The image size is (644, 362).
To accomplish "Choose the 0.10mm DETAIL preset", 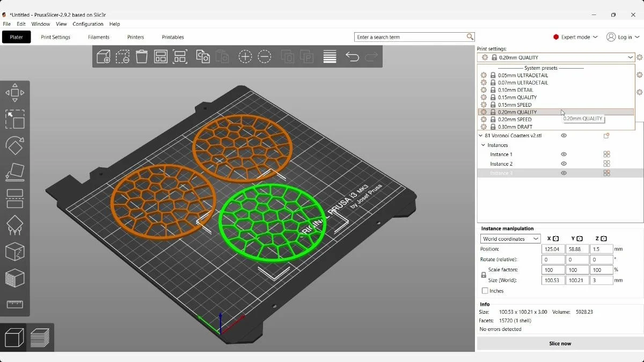I will [x=556, y=90].
